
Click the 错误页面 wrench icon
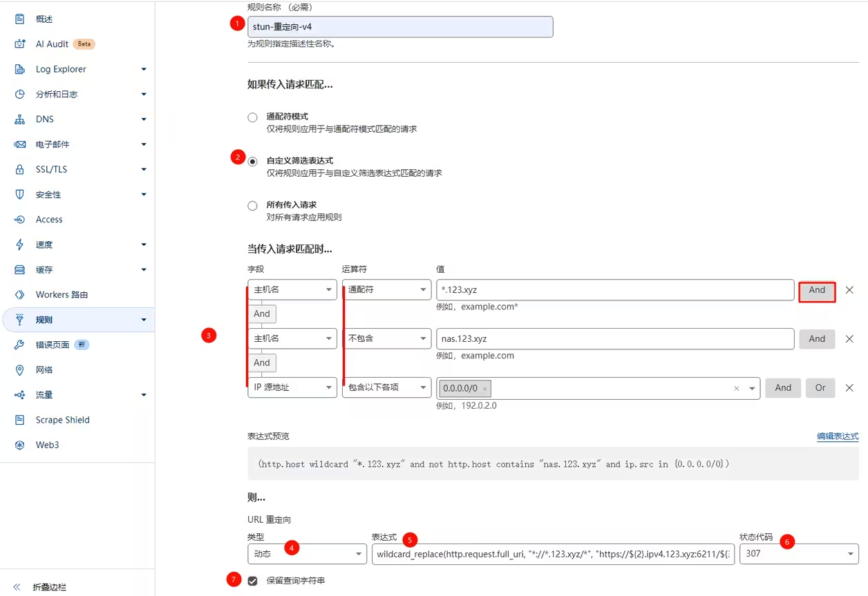[x=20, y=345]
